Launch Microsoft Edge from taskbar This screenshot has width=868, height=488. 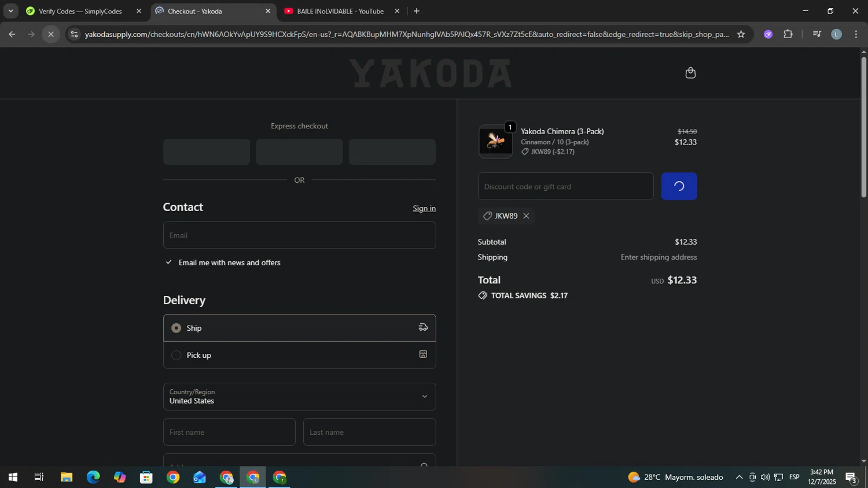tap(93, 478)
